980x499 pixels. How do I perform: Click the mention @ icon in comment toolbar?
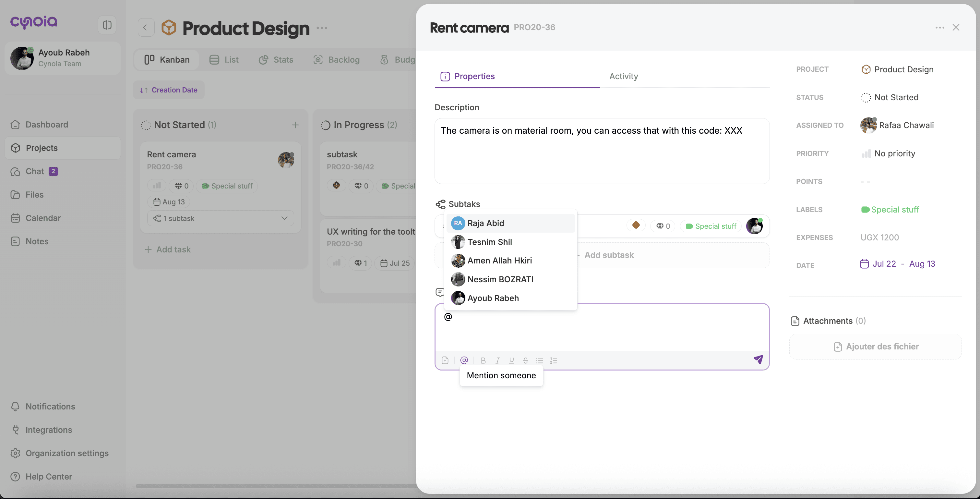coord(464,360)
